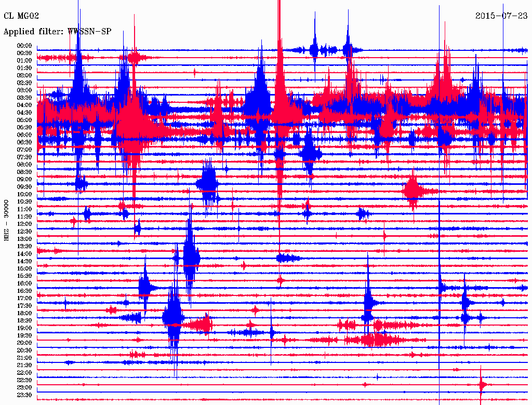Select the 04:00 time label
This screenshot has height=405, width=532.
tap(24, 105)
